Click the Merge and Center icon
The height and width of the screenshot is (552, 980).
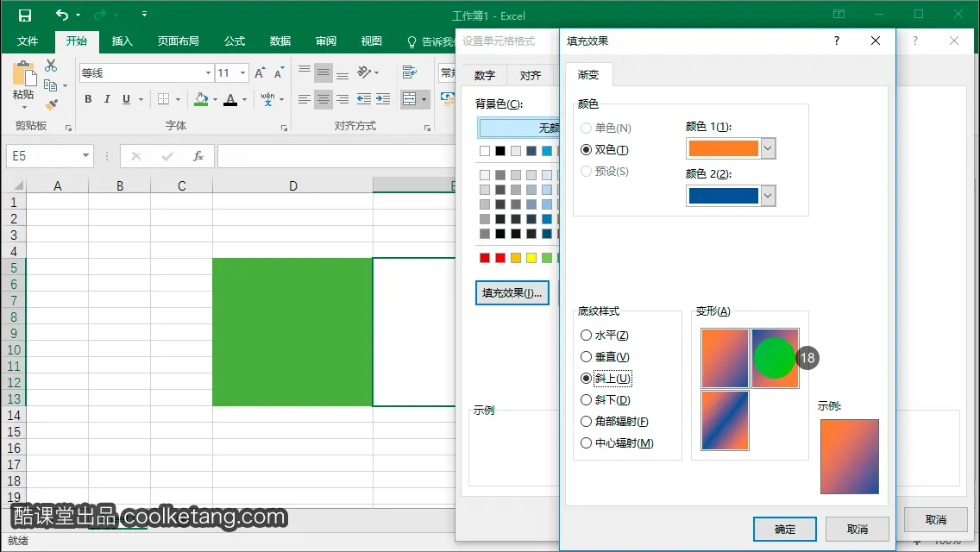[x=410, y=99]
